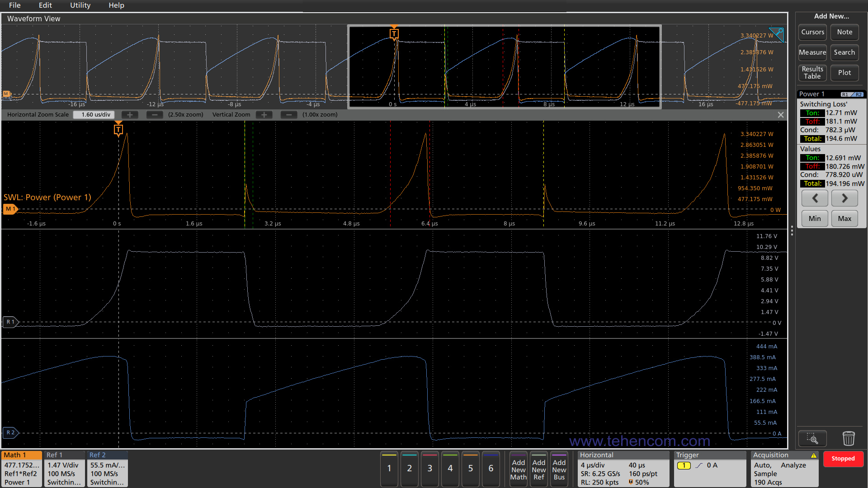Adjust the Horizontal Zoom Scale input field
The image size is (868, 488).
(x=93, y=114)
